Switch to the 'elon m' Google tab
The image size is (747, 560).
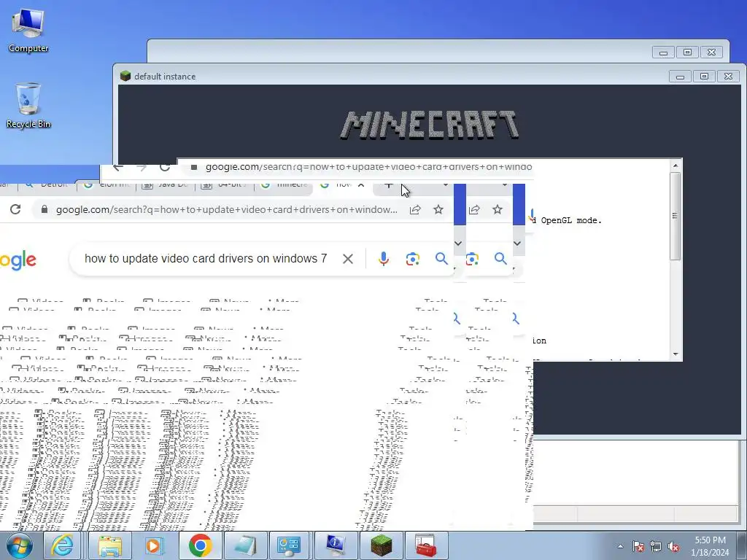[x=107, y=184]
